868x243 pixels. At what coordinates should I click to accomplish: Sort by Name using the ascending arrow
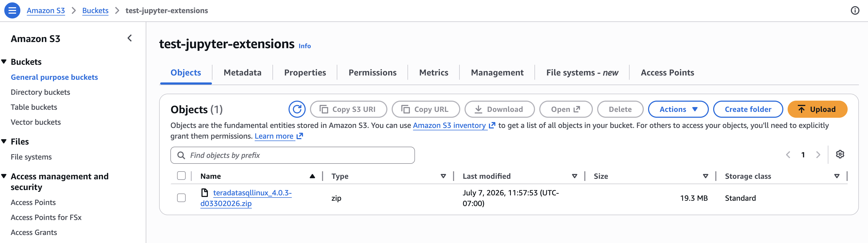[x=312, y=176]
